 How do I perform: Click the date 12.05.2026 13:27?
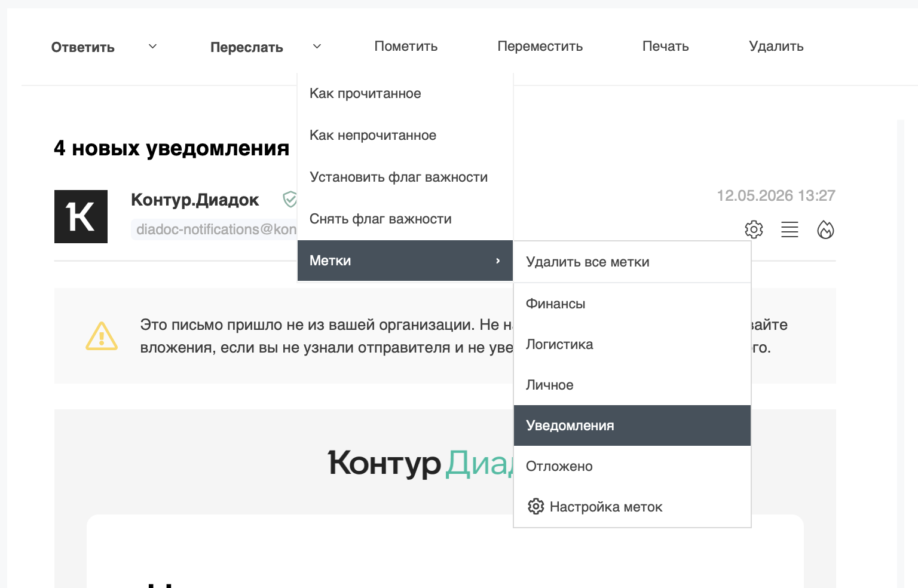[776, 195]
